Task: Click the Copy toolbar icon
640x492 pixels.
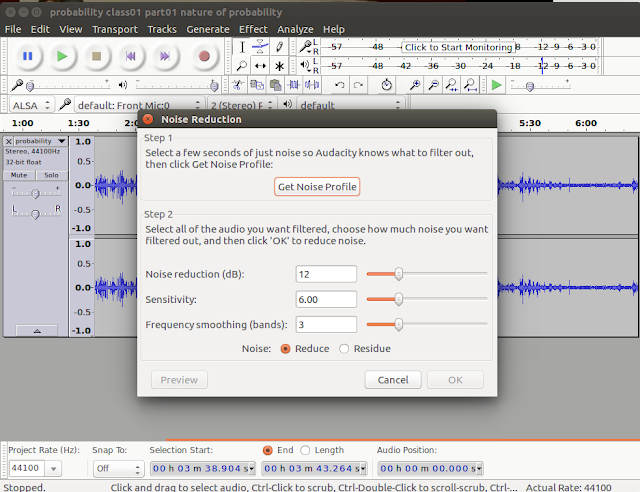Action: click(257, 85)
